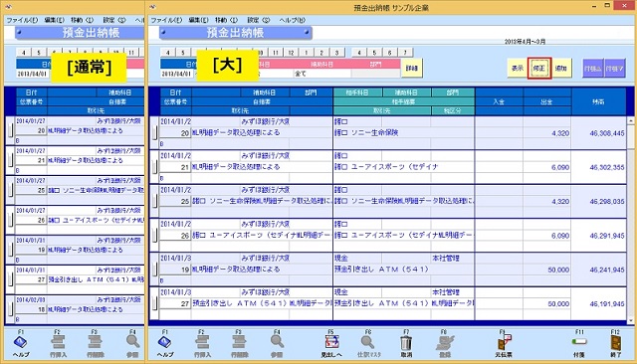Select month 1 button in right window
The width and height of the screenshot is (637, 364).
307,53
